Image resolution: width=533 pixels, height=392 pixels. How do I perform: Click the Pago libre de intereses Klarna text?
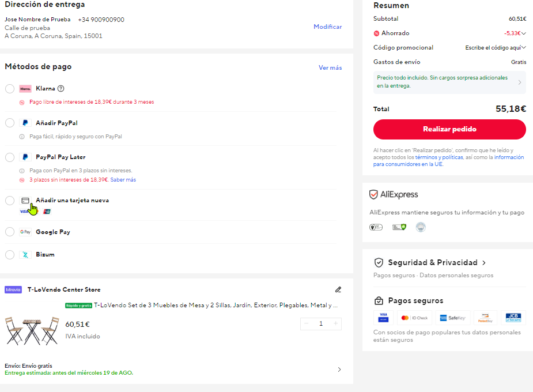point(92,102)
